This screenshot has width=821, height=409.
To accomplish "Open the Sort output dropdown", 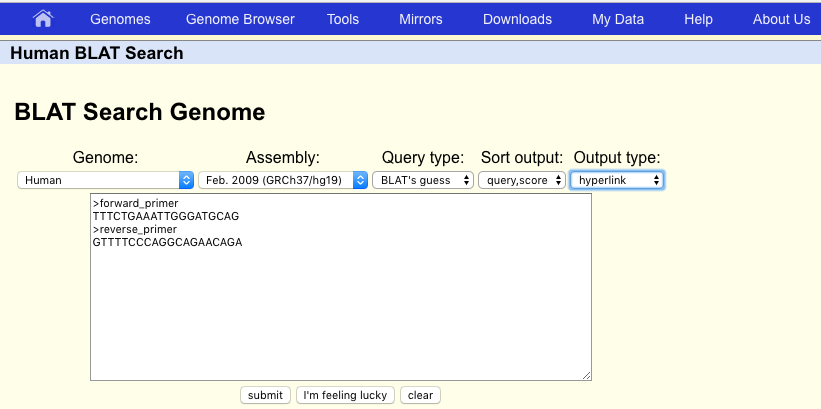I will 522,180.
